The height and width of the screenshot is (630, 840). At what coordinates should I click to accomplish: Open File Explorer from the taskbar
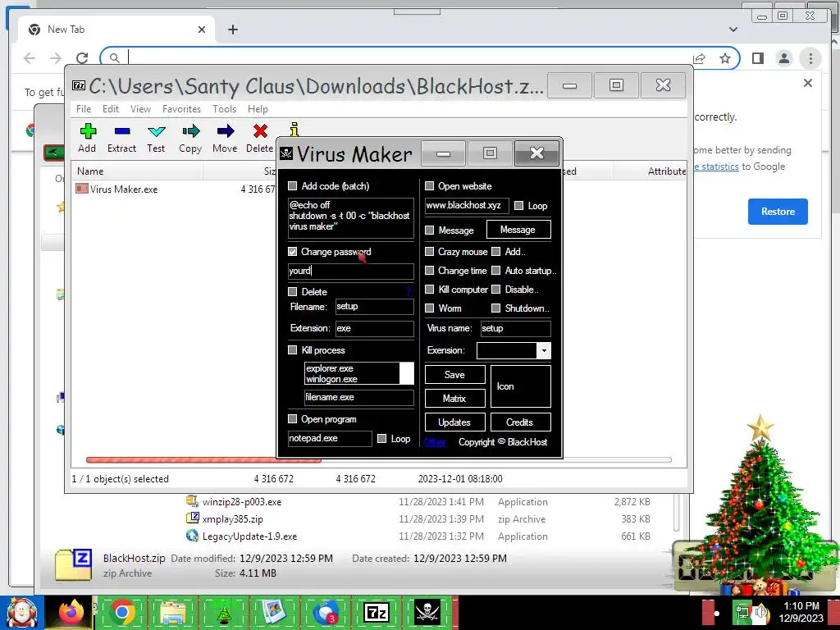click(x=172, y=612)
